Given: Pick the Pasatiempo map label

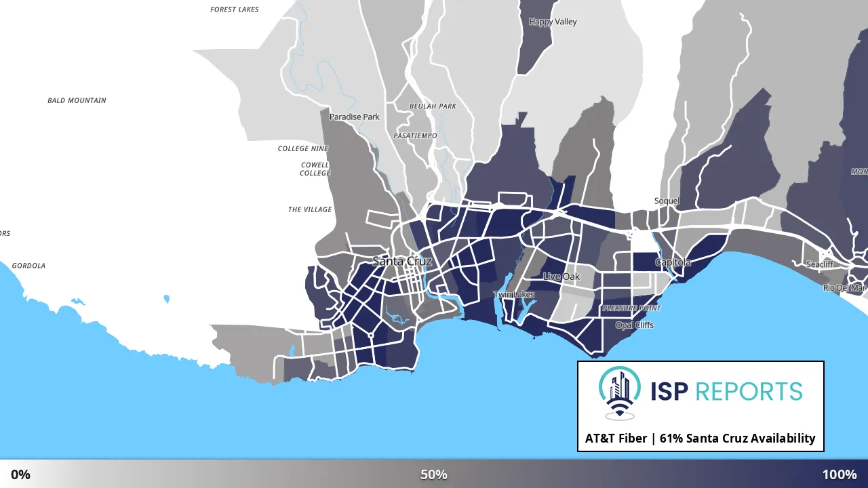Looking at the screenshot, I should coord(415,136).
